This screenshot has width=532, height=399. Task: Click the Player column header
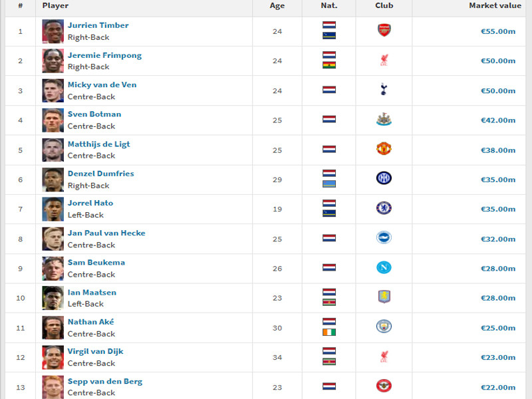[55, 6]
